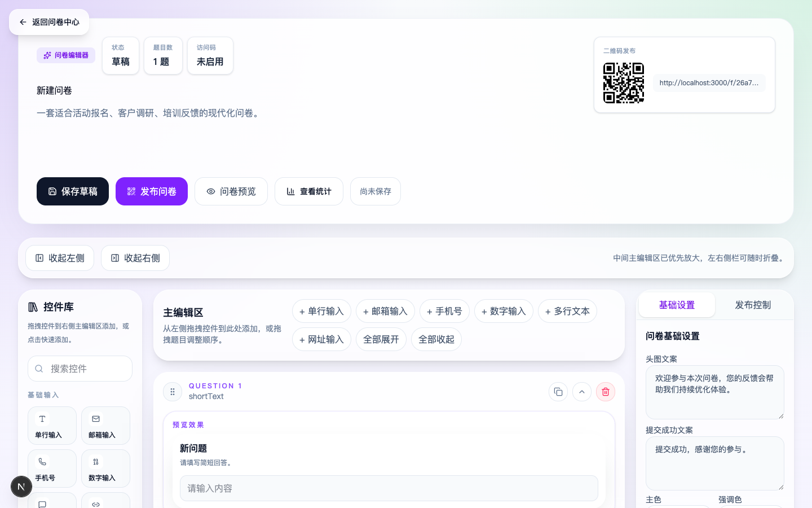Collapse Question 1 using the chevron

pos(582,391)
